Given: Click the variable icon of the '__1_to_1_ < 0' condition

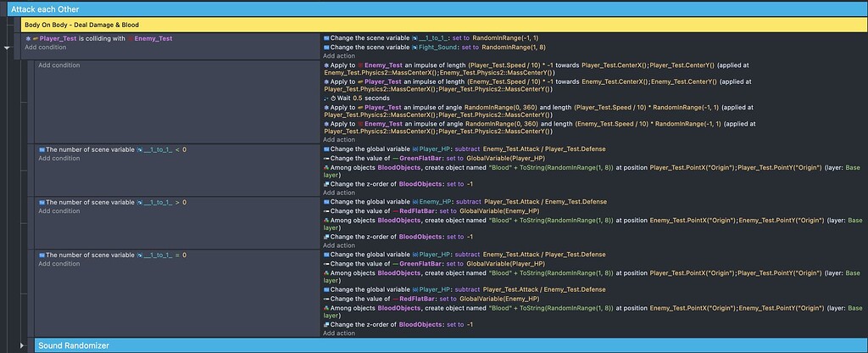Looking at the screenshot, I should 42,149.
